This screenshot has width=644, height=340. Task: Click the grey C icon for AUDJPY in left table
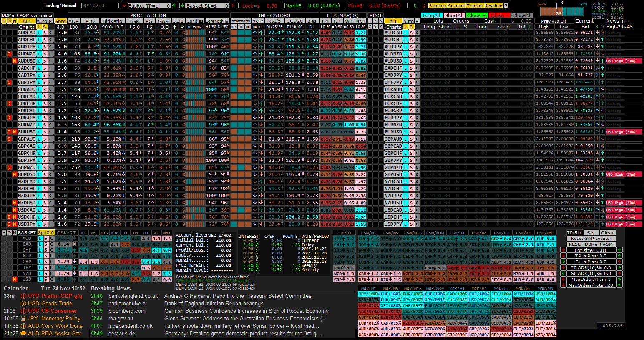coord(50,47)
